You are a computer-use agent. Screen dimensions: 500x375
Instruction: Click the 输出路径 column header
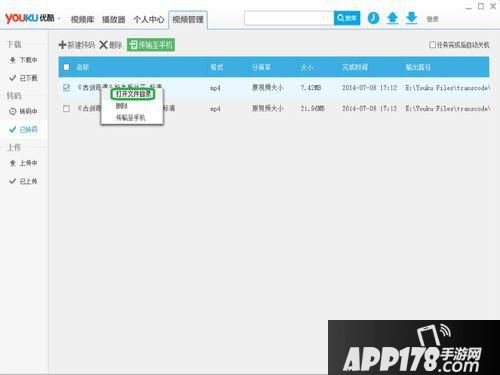(x=418, y=67)
